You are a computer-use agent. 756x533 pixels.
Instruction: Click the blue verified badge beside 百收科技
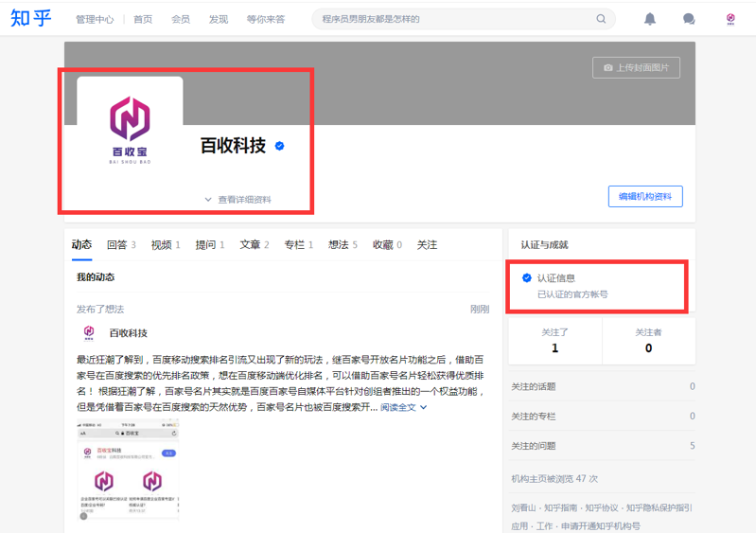pyautogui.click(x=280, y=146)
